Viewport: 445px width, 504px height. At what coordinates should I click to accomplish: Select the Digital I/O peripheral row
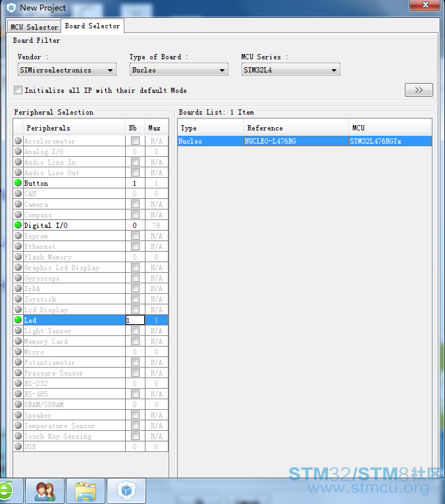click(91, 225)
